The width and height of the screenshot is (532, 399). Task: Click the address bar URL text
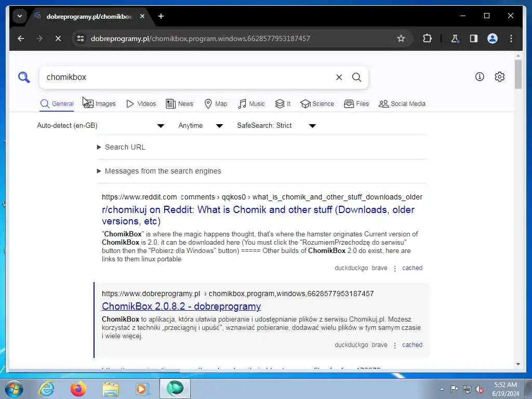coord(200,38)
